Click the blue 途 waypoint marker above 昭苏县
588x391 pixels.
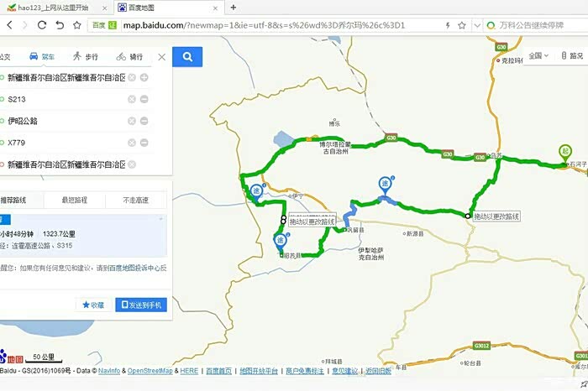coord(281,242)
